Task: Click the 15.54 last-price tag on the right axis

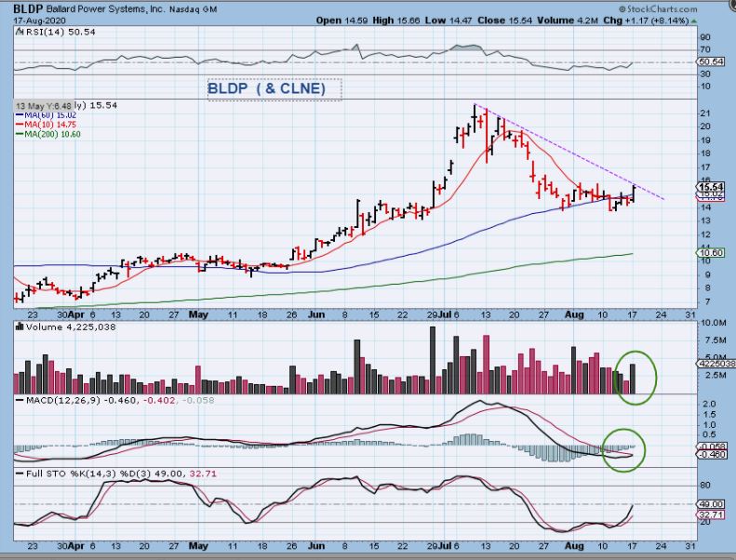Action: 712,187
